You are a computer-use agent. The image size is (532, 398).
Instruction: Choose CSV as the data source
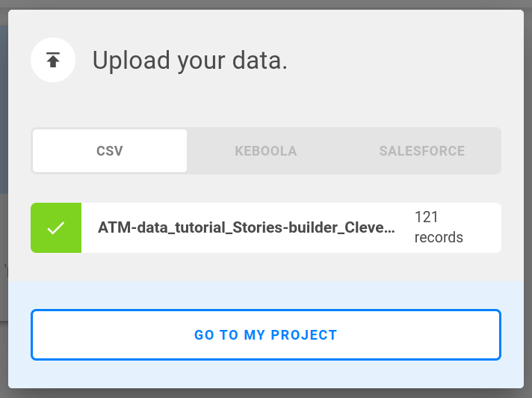pyautogui.click(x=110, y=151)
